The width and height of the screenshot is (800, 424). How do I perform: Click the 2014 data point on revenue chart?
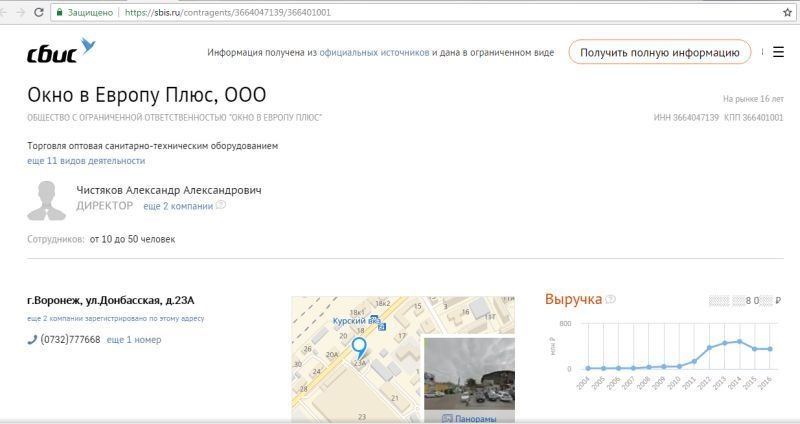coord(739,341)
